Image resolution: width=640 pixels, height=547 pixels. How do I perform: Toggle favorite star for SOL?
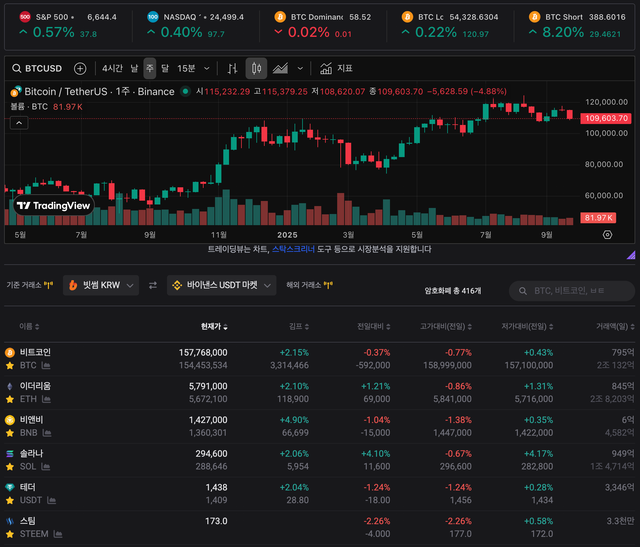pyautogui.click(x=10, y=467)
